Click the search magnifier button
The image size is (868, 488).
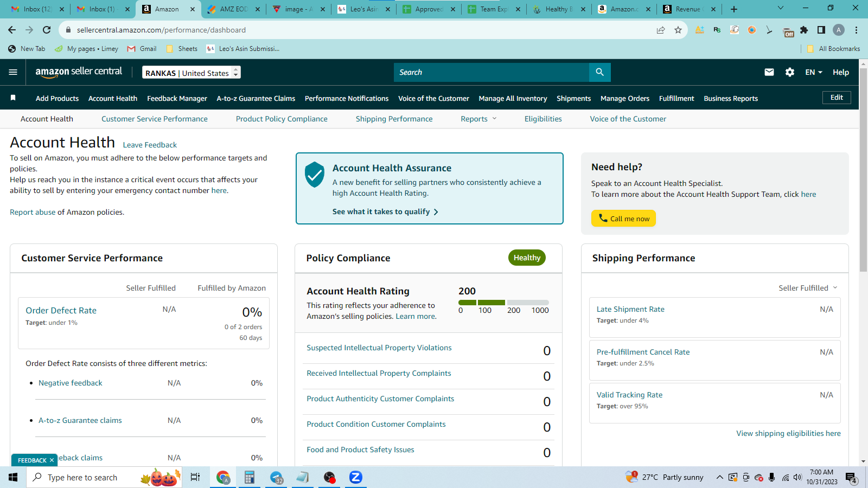pos(599,72)
